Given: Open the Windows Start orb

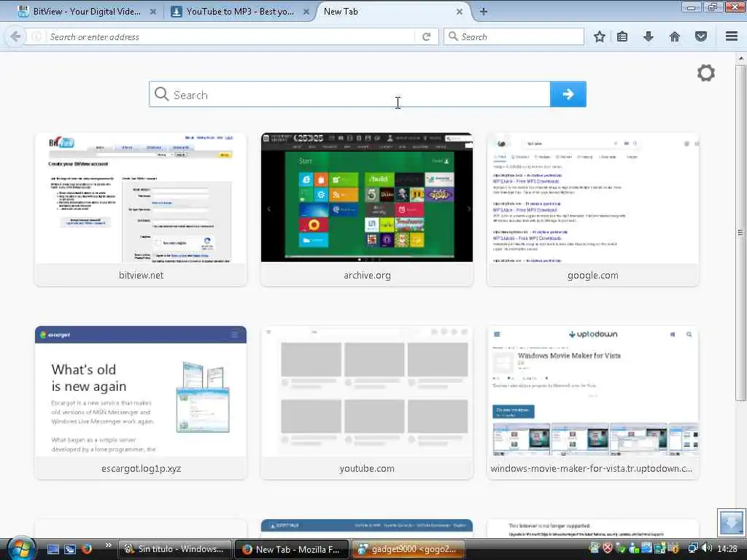Looking at the screenshot, I should (x=20, y=548).
